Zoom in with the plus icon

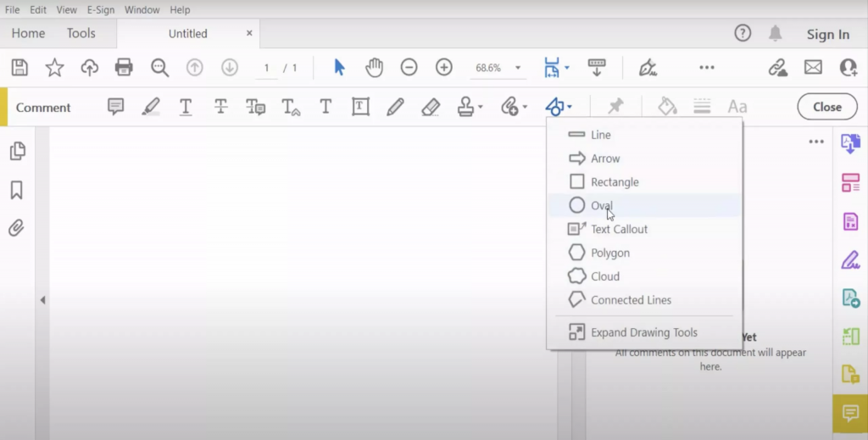click(x=444, y=68)
